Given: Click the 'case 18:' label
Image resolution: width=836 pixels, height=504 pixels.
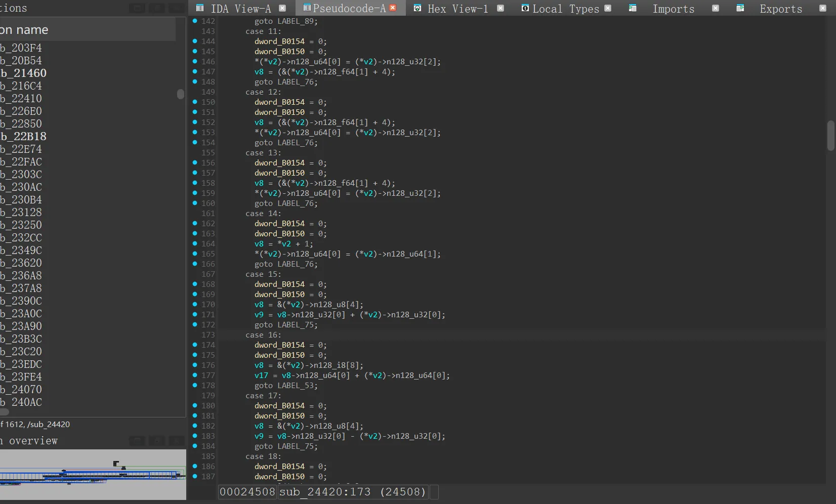Looking at the screenshot, I should 263,456.
